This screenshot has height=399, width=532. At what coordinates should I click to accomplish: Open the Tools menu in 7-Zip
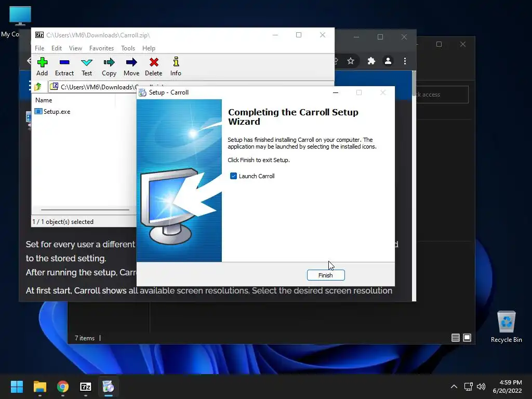click(x=128, y=48)
